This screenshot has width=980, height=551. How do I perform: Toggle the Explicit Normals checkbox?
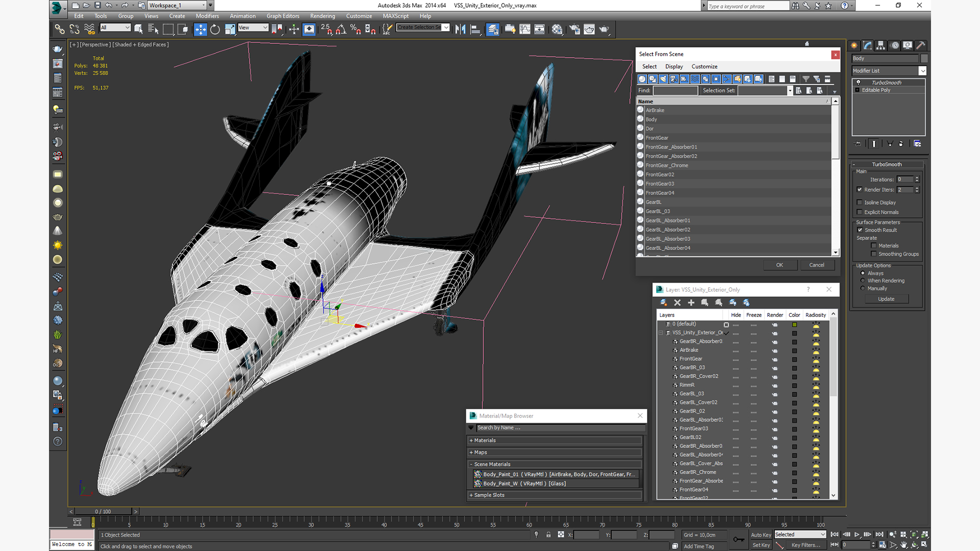click(860, 212)
